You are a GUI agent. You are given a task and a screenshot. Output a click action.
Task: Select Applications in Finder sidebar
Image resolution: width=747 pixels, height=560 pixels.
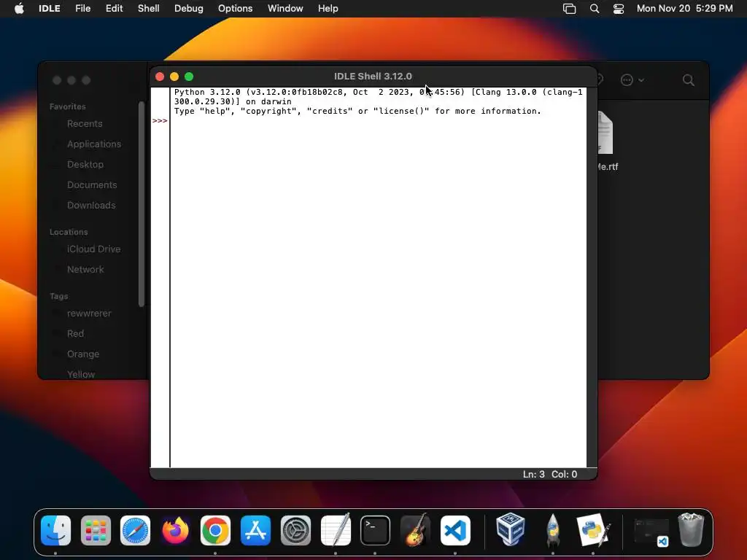point(94,144)
